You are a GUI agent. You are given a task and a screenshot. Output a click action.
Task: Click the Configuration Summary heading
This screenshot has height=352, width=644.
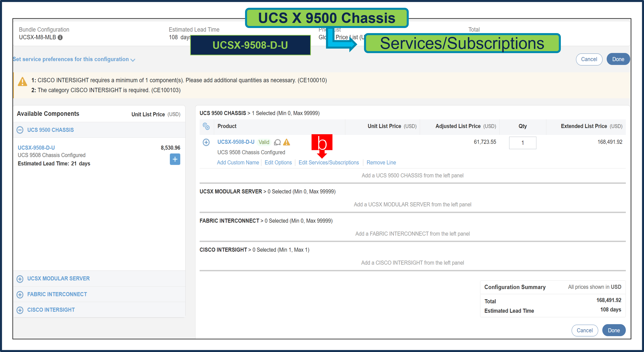515,287
